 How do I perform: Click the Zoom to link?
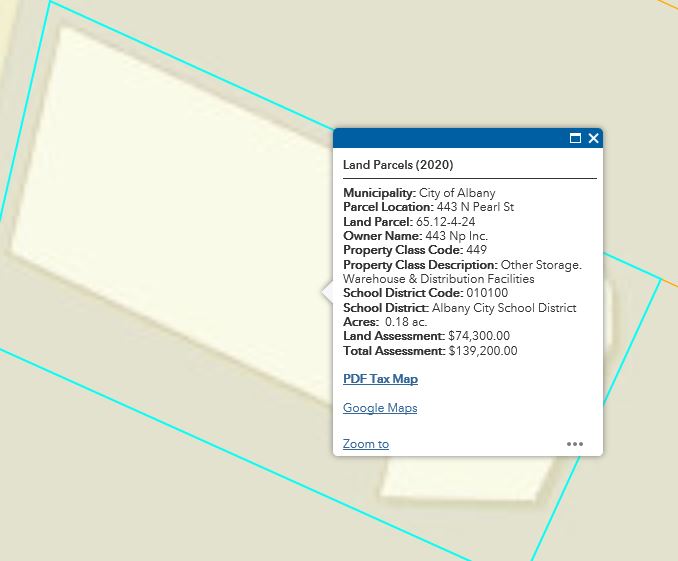pyautogui.click(x=365, y=444)
